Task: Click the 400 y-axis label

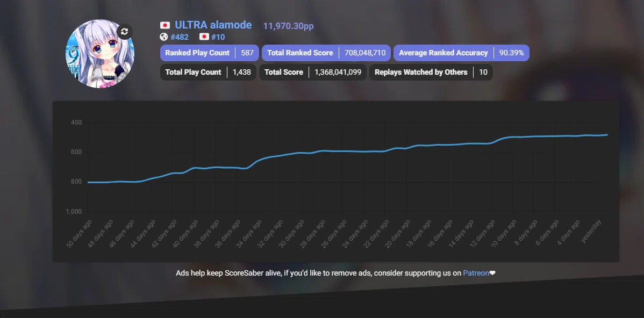Action: tap(76, 122)
